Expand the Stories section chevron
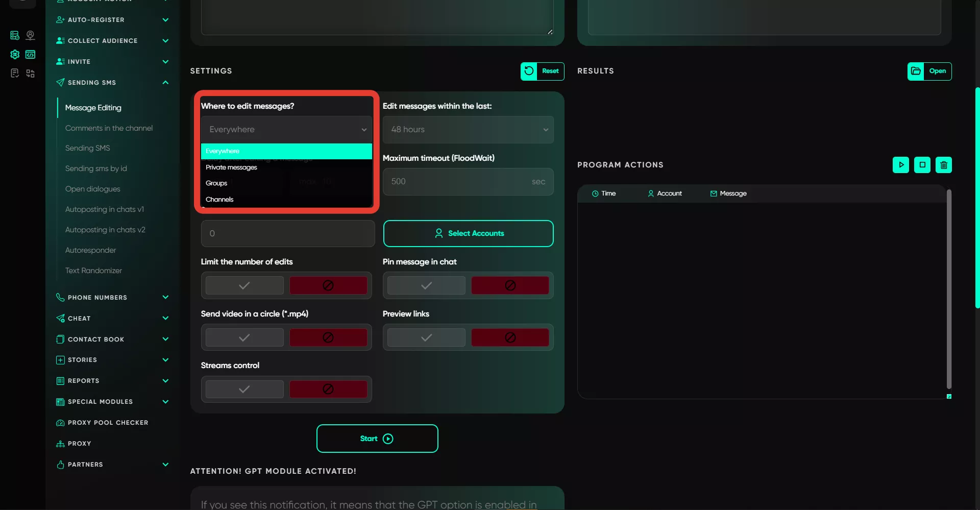The image size is (980, 510). coord(165,360)
